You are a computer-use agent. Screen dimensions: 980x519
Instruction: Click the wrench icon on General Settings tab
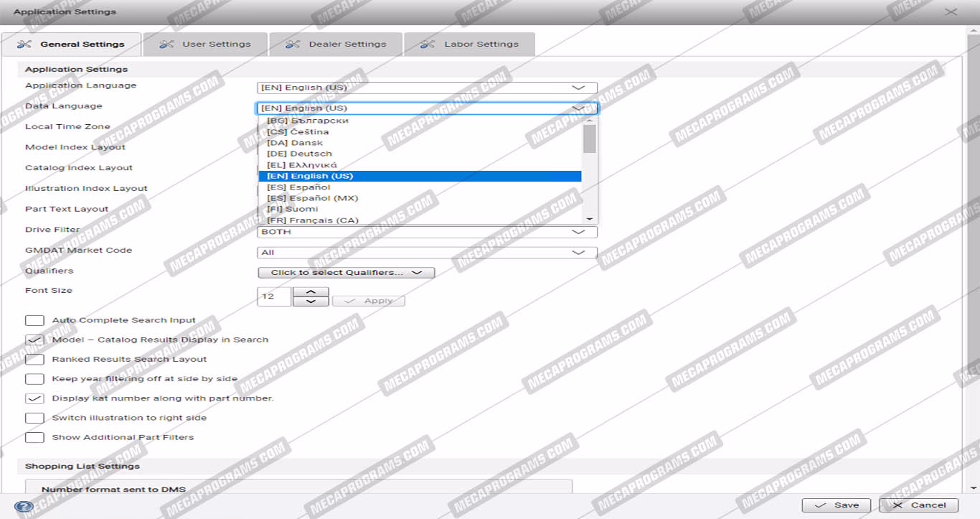[24, 45]
